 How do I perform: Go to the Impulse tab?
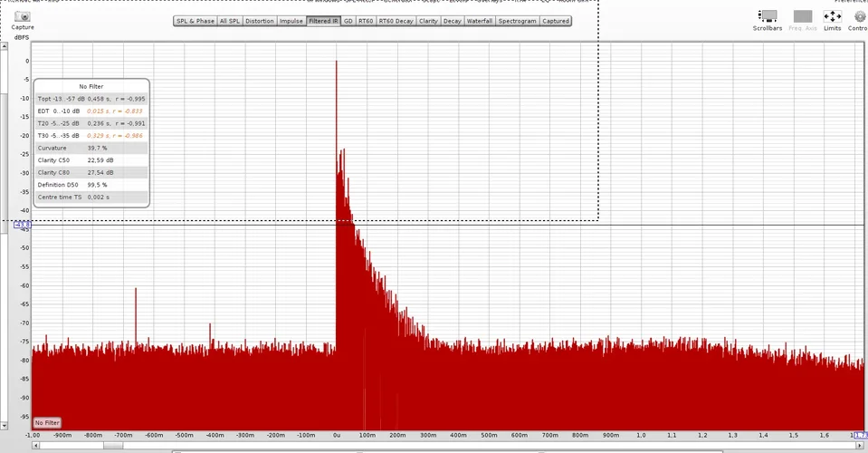pos(291,21)
